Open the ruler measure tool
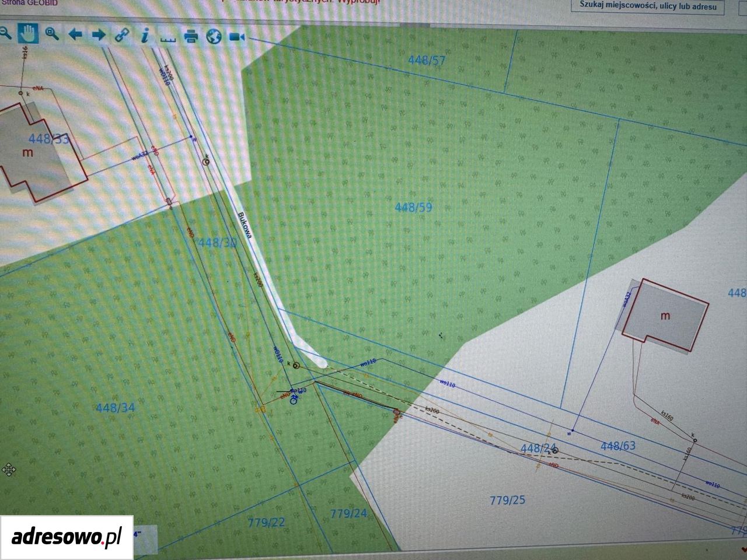 pyautogui.click(x=167, y=39)
